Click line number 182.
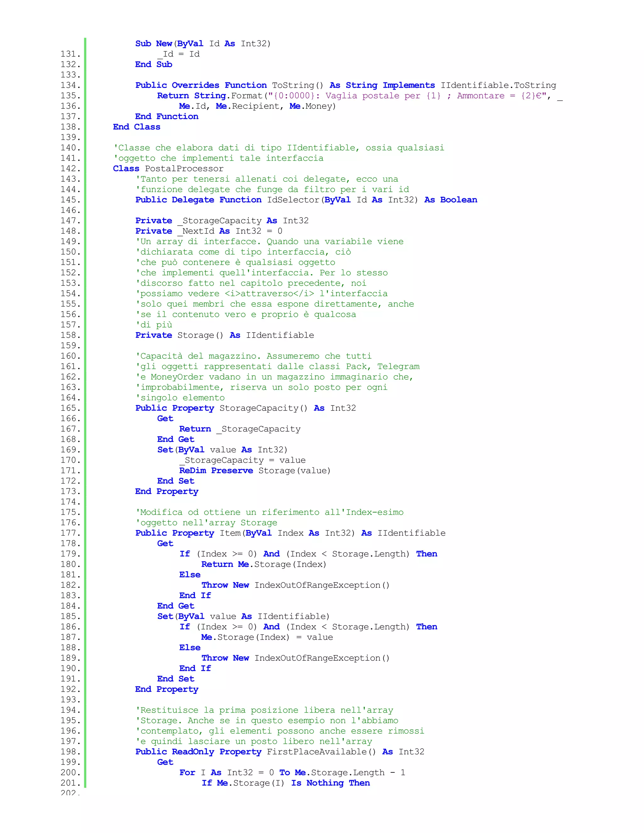644x833 pixels. 70,585
